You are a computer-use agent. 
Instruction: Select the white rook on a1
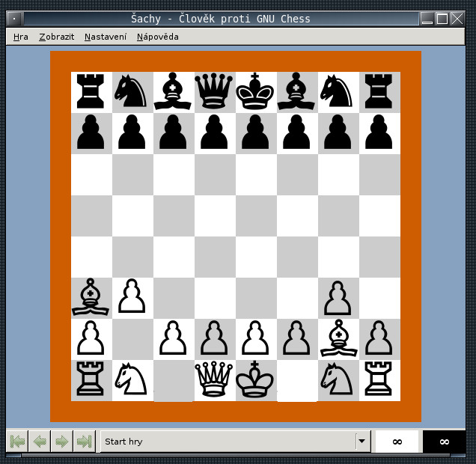[90, 379]
